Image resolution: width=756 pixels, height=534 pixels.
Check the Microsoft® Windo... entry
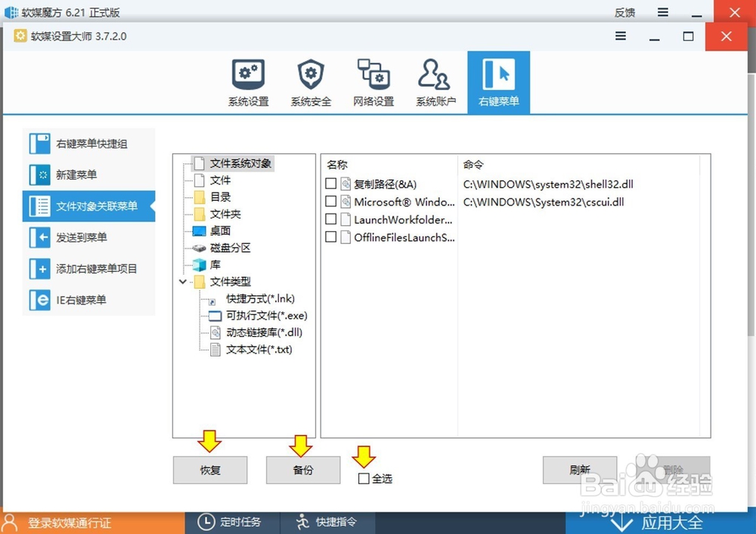(330, 201)
